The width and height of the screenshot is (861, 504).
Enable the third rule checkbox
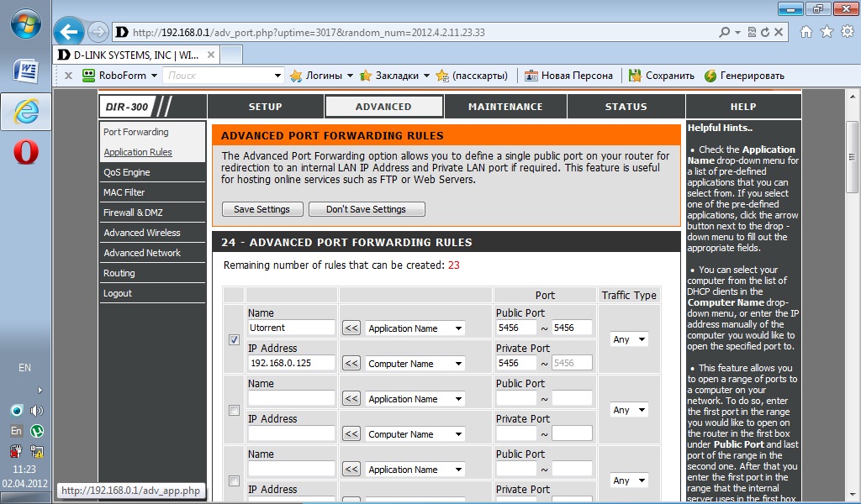pos(234,481)
